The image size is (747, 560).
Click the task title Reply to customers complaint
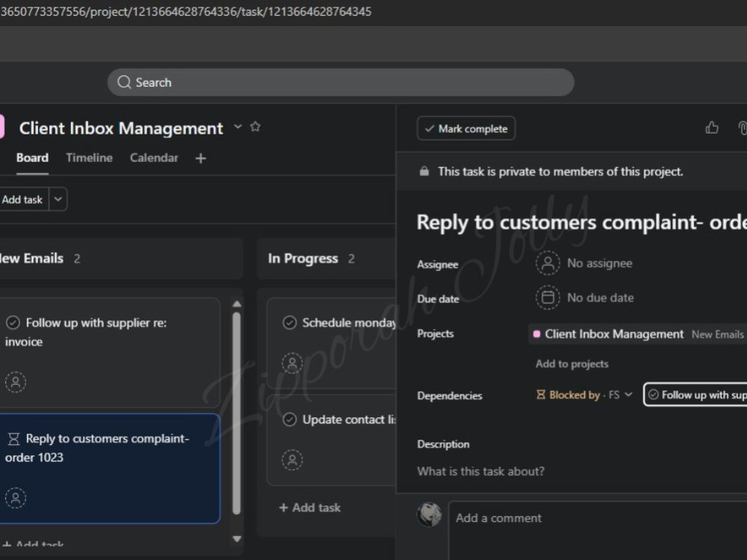tap(582, 223)
